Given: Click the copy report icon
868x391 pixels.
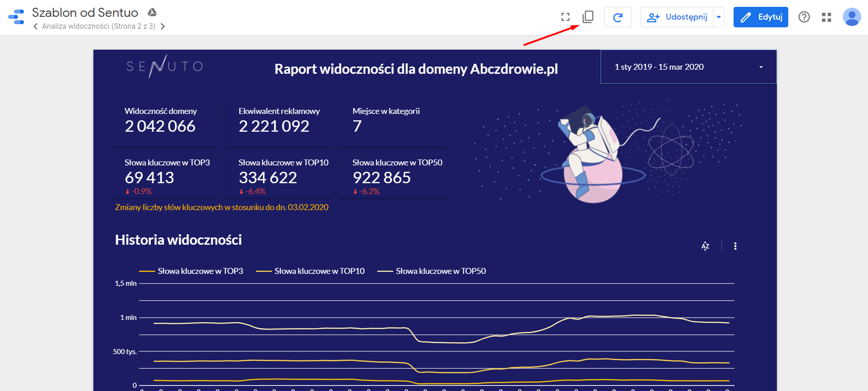Looking at the screenshot, I should 588,17.
